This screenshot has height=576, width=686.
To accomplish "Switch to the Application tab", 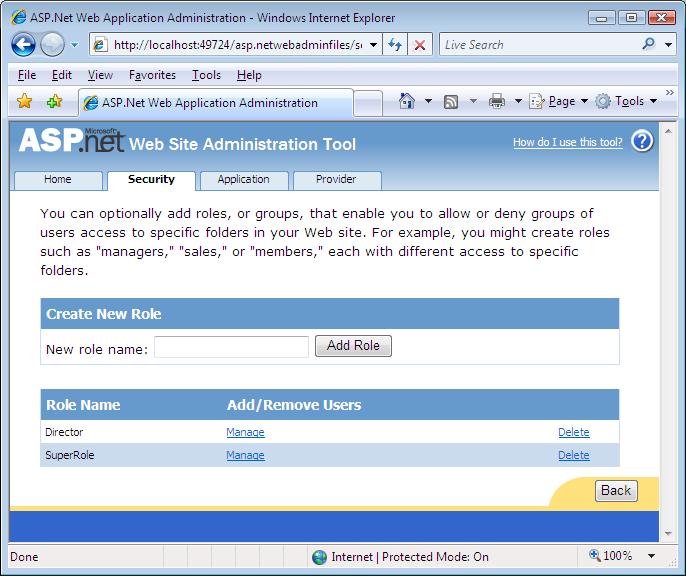I will pyautogui.click(x=244, y=180).
